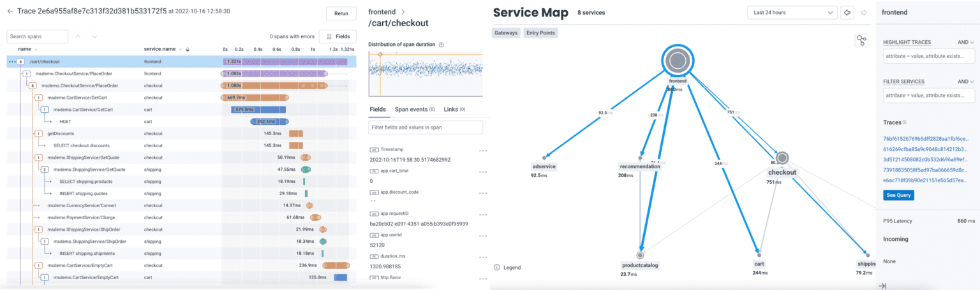Collapse the getDiscounts span node

pos(39,134)
